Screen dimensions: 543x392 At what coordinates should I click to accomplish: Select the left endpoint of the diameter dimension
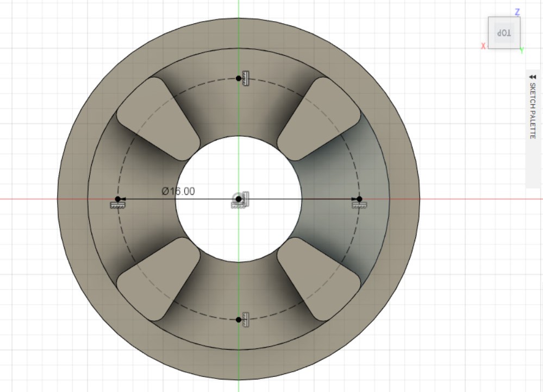(x=118, y=199)
